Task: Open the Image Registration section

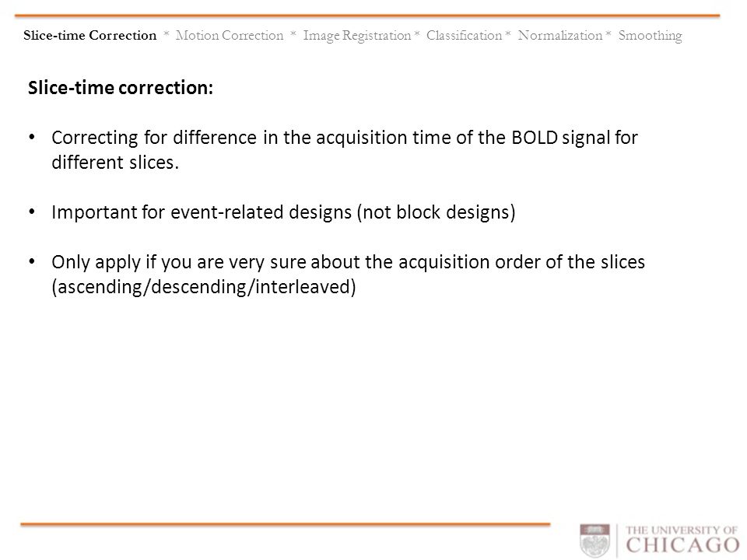Action: [x=357, y=36]
